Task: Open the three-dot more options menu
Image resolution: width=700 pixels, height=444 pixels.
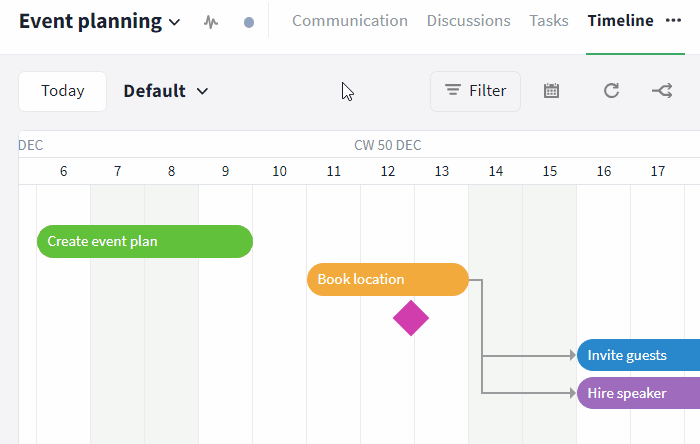Action: (673, 20)
